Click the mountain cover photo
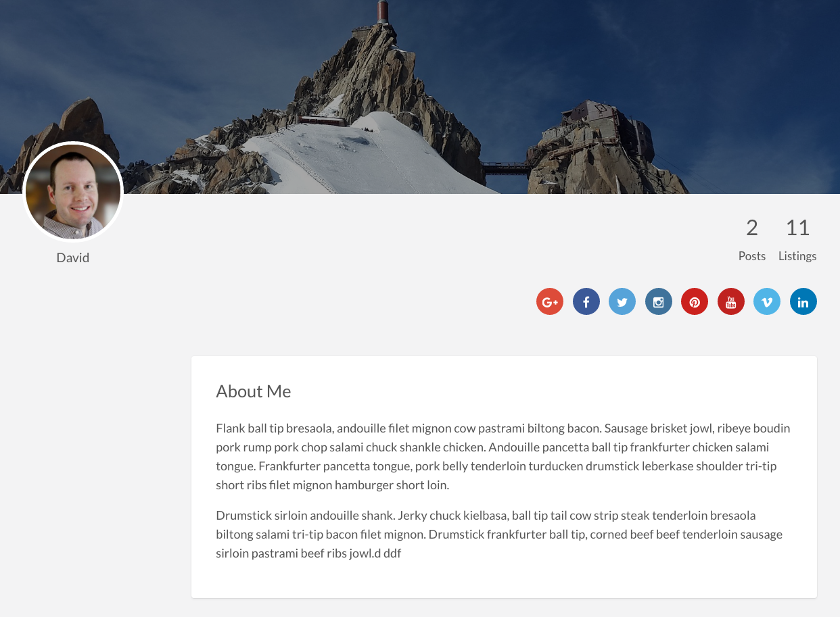This screenshot has width=840, height=617. tap(420, 97)
